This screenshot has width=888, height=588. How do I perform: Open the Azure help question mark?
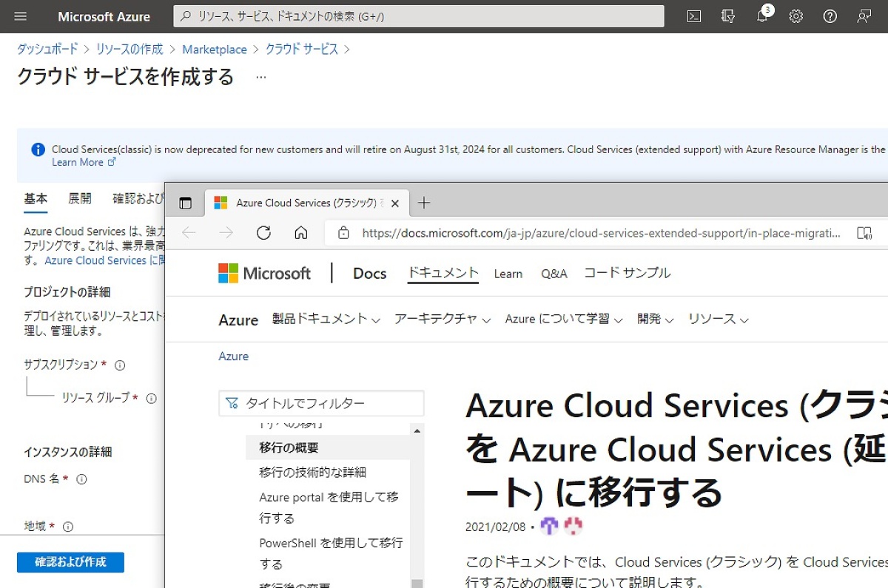(x=830, y=16)
